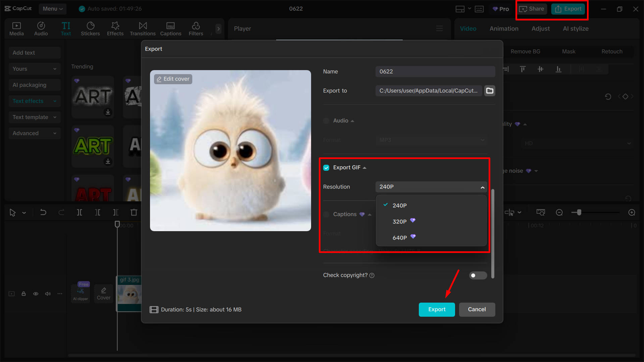Open the Transitions panel
Image resolution: width=644 pixels, height=362 pixels.
click(142, 29)
